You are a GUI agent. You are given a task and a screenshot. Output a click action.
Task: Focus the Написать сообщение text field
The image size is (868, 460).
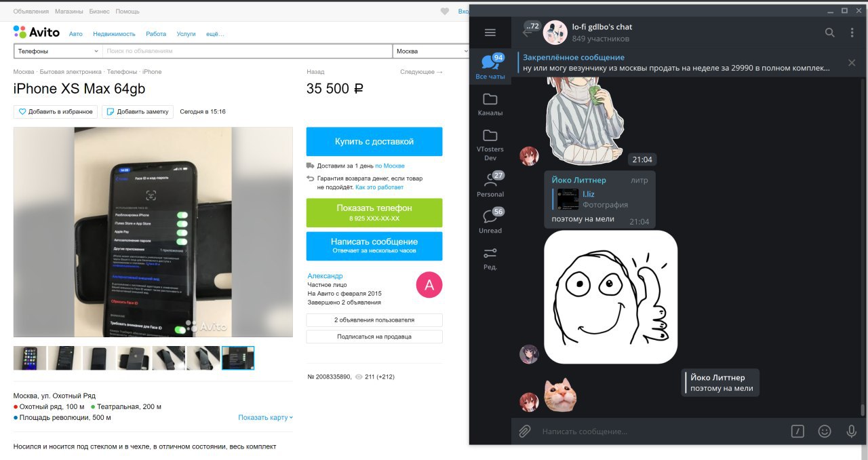tap(661, 431)
